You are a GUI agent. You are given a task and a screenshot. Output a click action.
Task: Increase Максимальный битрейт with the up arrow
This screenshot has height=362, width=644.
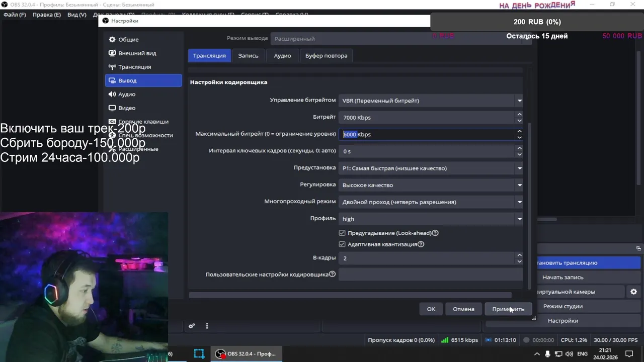click(519, 131)
